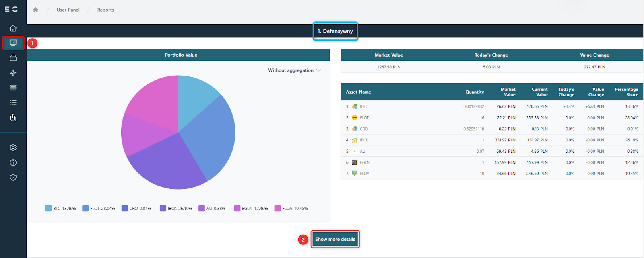This screenshot has height=258, width=644.
Task: Click the bulleted list sidebar icon
Action: 13,102
